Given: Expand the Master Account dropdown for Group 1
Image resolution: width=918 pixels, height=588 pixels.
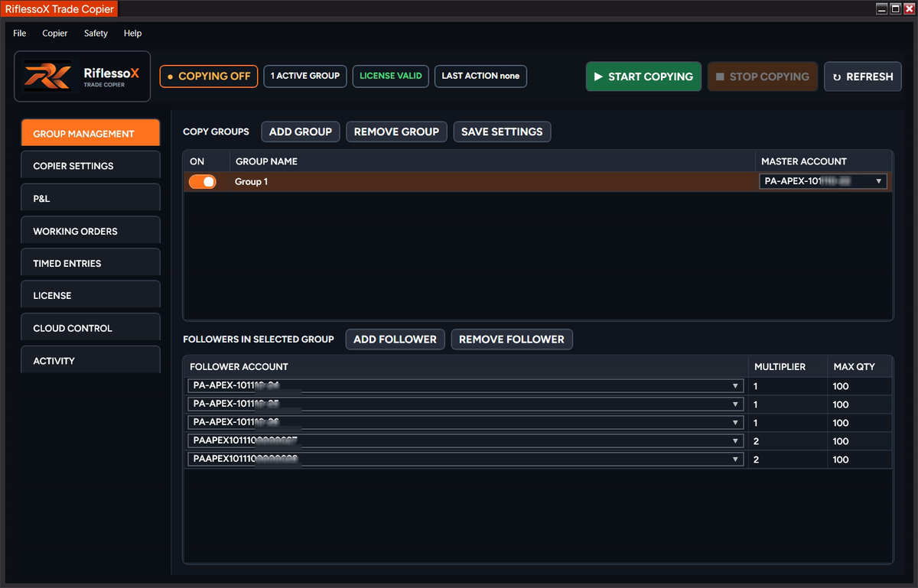Looking at the screenshot, I should [823, 181].
